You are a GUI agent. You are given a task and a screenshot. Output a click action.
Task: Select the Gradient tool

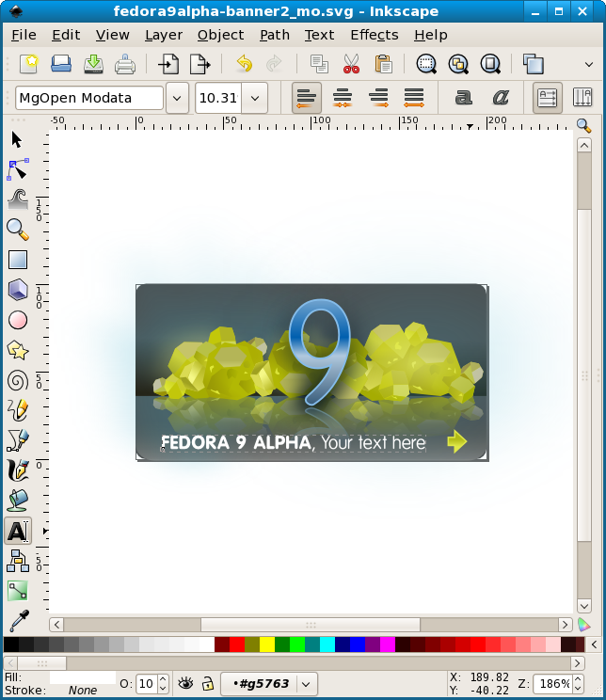point(18,591)
